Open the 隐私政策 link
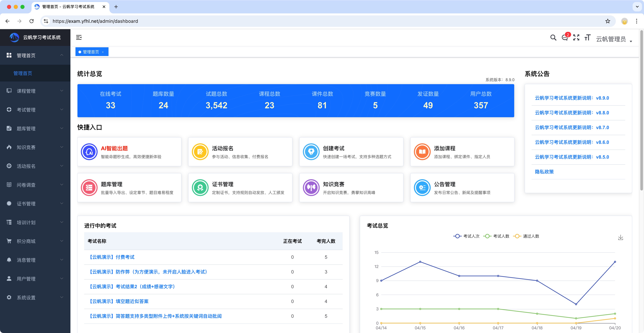This screenshot has height=333, width=644. 544,172
